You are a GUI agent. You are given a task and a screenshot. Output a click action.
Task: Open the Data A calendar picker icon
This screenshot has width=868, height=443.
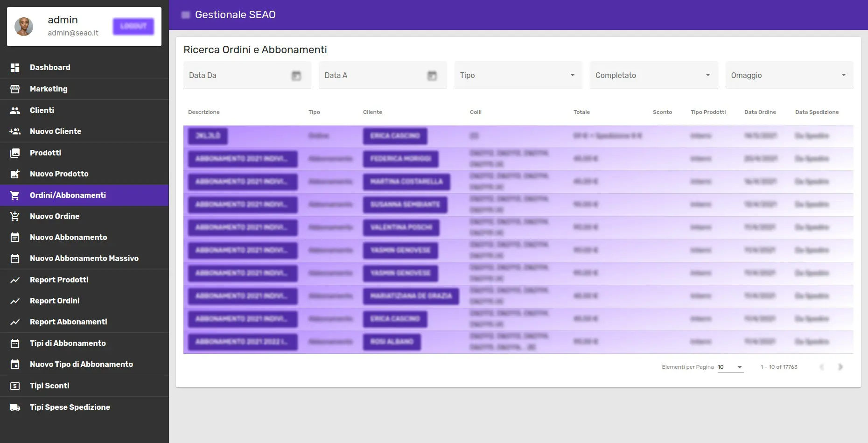click(x=432, y=76)
